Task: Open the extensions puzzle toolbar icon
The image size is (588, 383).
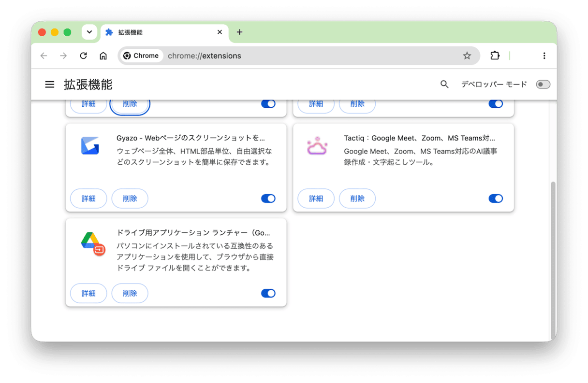Action: (495, 56)
